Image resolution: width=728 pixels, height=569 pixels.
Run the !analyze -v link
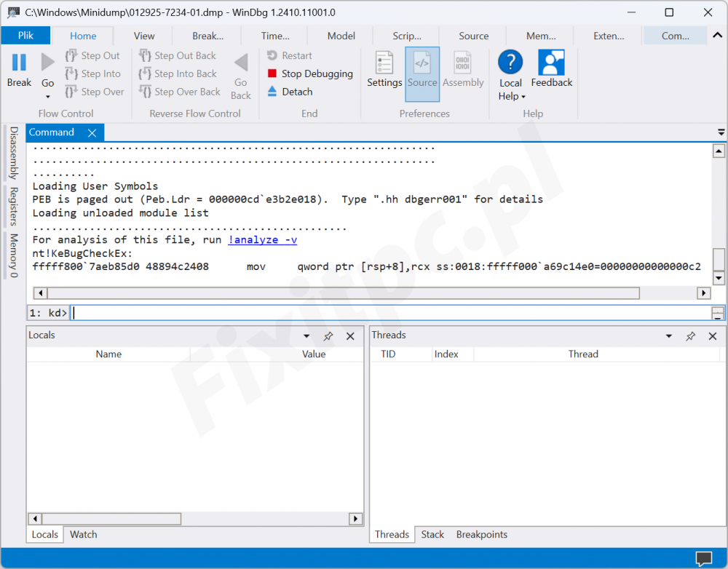(x=262, y=240)
